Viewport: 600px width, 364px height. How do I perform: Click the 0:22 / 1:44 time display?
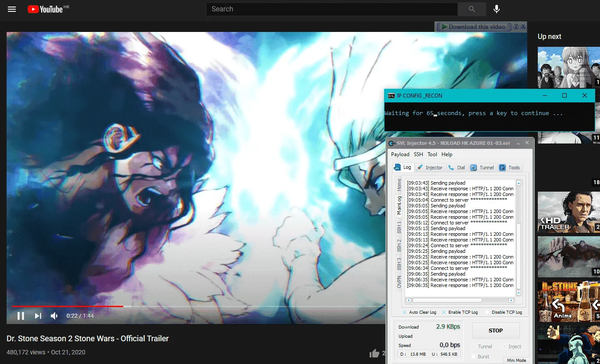coord(80,316)
